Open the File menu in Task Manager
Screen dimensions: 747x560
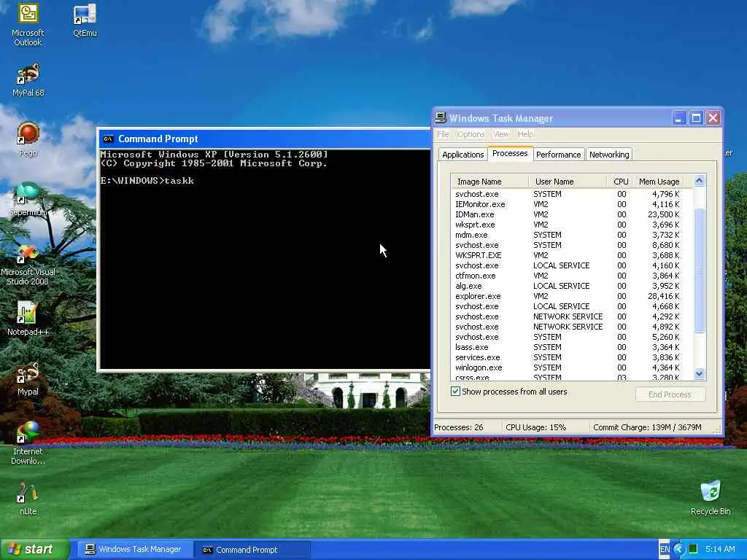click(x=443, y=134)
